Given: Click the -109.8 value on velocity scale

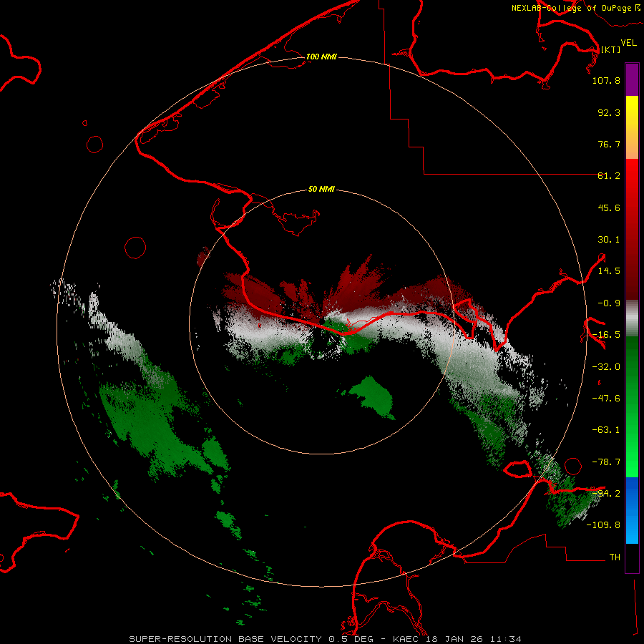Looking at the screenshot, I should (x=603, y=525).
